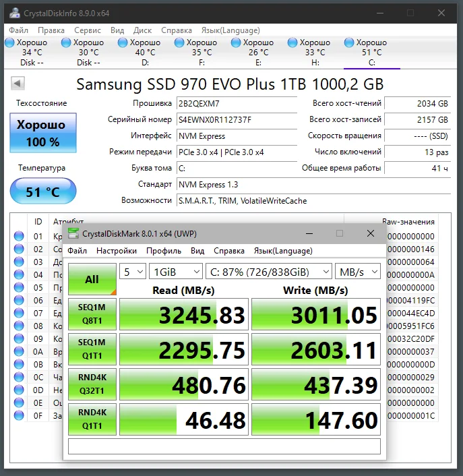Click status orb of attribute 07

click(x=19, y=313)
